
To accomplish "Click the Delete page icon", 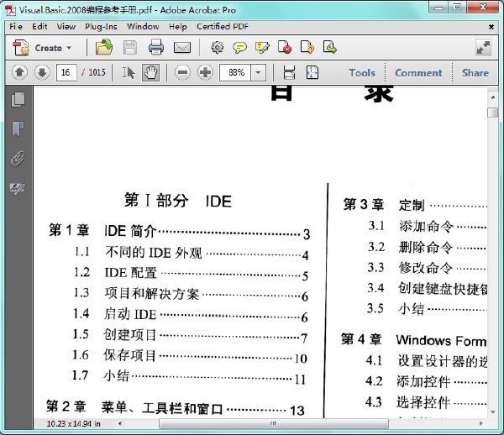I will tap(285, 47).
